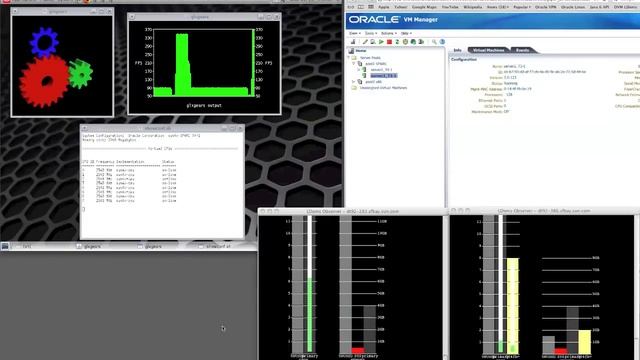Click the red Stop square icon in VM Manager toolbar
The height and width of the screenshot is (360, 640).
pos(389,42)
